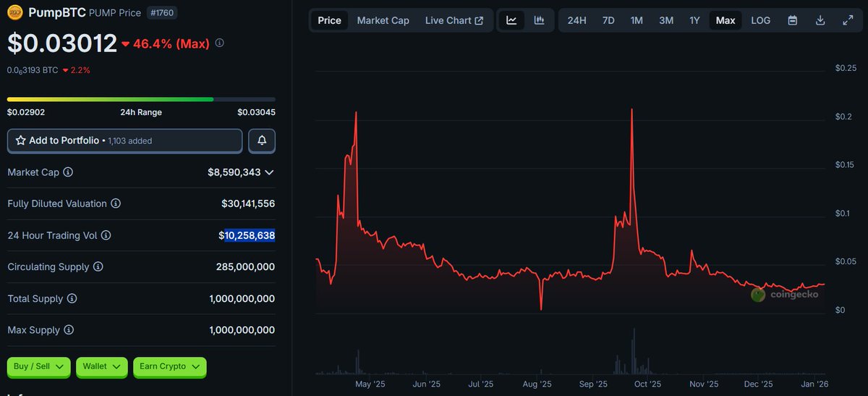Expand chart to fullscreen

coord(848,20)
